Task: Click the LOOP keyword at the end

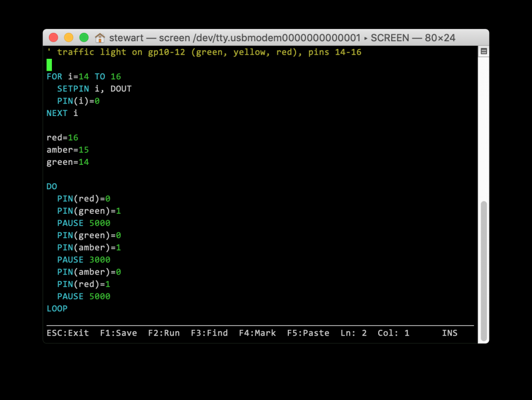Action: tap(57, 308)
